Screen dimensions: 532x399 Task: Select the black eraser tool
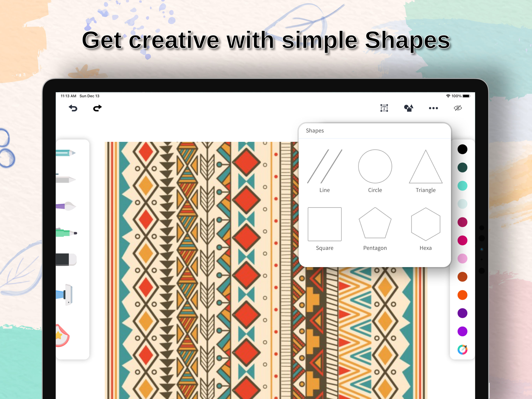point(66,260)
